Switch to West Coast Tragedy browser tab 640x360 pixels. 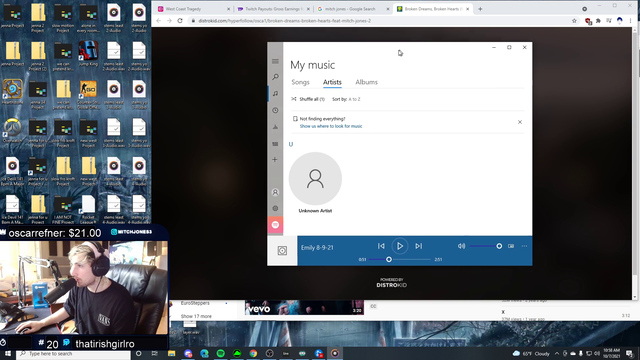[193, 9]
